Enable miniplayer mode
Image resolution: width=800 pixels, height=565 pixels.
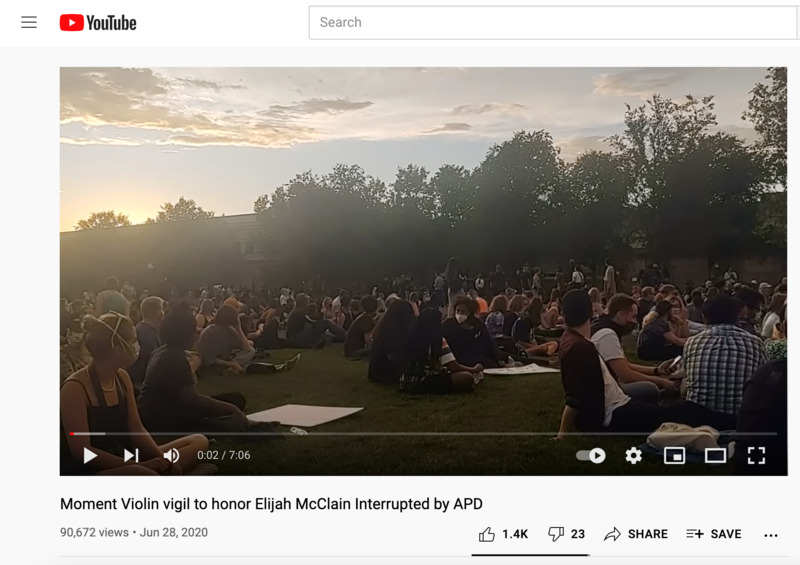(x=674, y=455)
